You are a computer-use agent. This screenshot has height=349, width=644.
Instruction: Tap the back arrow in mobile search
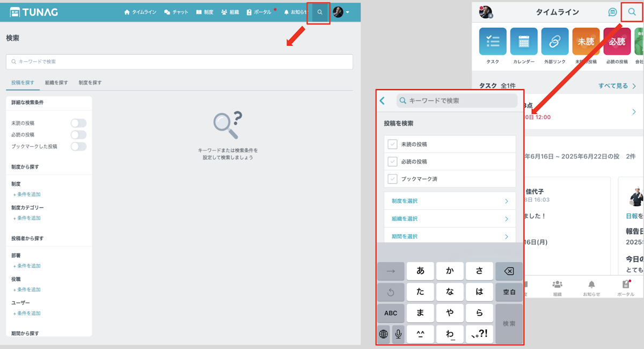pyautogui.click(x=382, y=100)
